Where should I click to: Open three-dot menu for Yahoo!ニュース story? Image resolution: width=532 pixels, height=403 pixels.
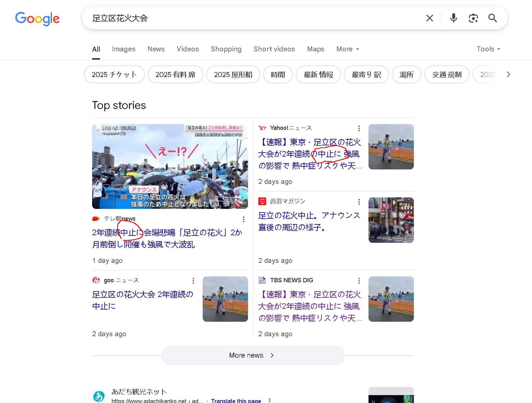click(359, 128)
